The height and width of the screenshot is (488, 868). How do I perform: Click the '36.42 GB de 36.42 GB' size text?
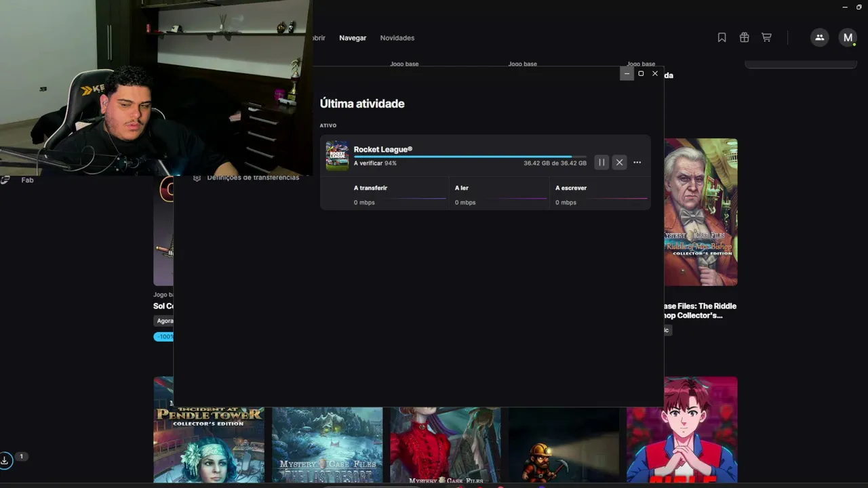click(x=555, y=163)
